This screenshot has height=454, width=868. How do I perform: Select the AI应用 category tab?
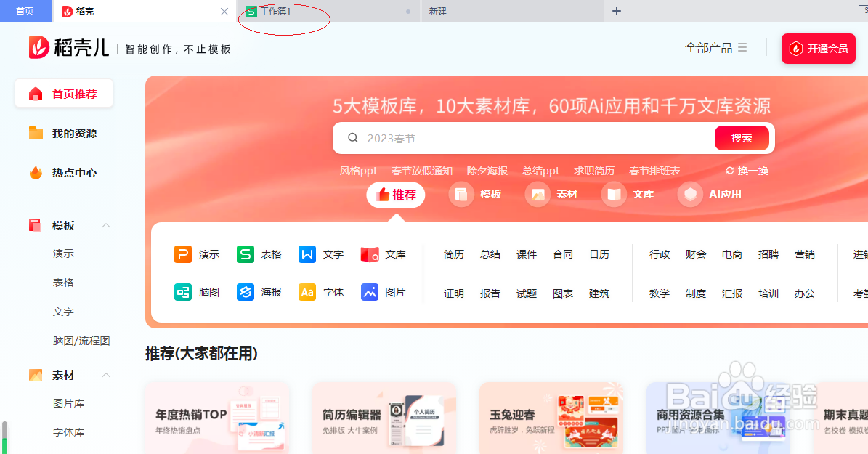[x=710, y=195]
